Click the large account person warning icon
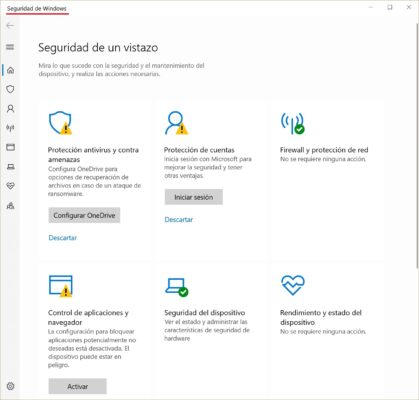This screenshot has width=419, height=400. pyautogui.click(x=176, y=123)
